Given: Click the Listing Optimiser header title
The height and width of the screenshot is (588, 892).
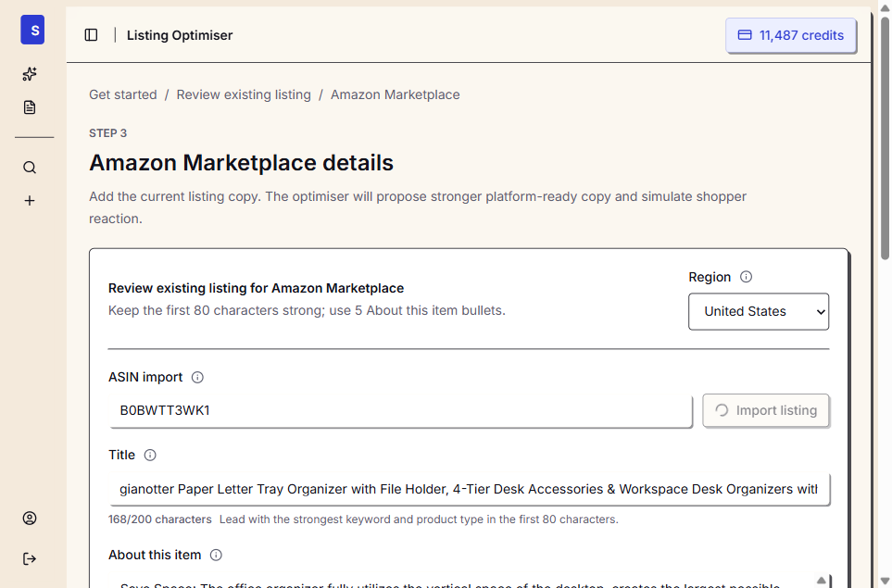Looking at the screenshot, I should [180, 35].
